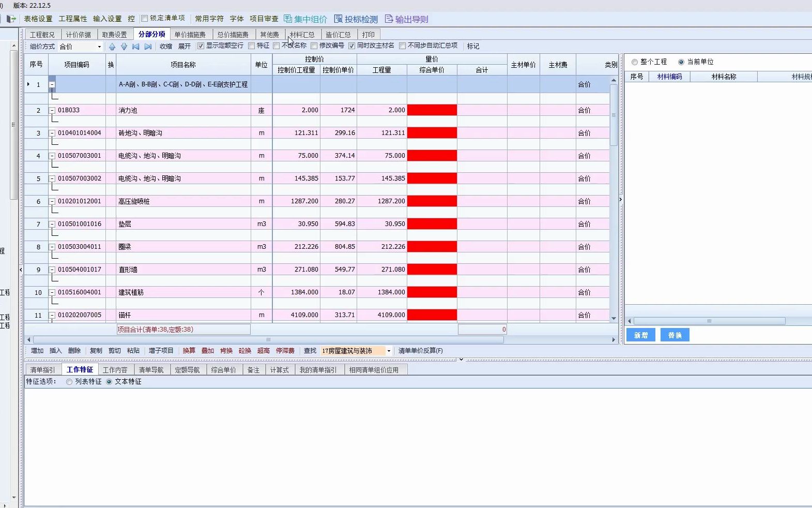This screenshot has width=812, height=508.
Task: Collapse the 010201012001 高压旋喷桩 expander
Action: [52, 201]
